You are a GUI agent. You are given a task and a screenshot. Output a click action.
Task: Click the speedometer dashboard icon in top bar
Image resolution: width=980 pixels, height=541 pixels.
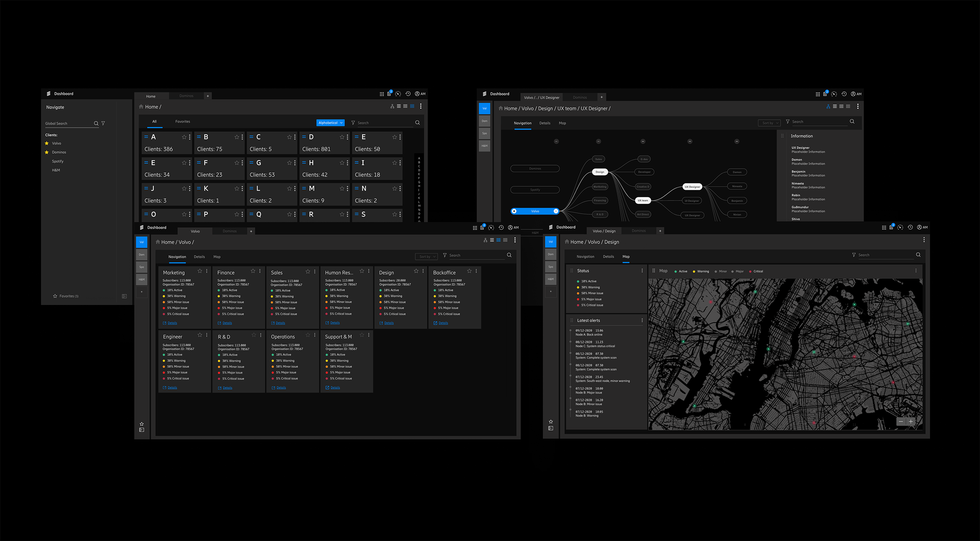click(x=398, y=94)
